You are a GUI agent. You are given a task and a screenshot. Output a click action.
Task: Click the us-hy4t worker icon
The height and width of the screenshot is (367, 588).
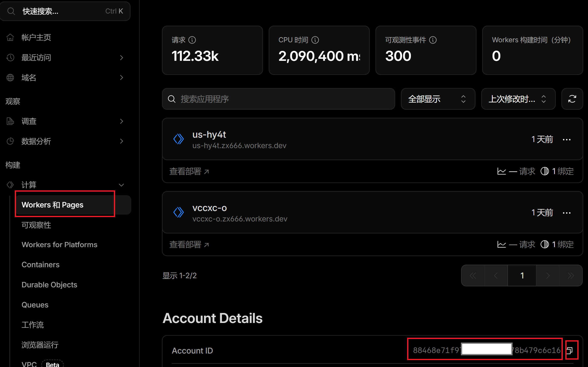pos(179,139)
